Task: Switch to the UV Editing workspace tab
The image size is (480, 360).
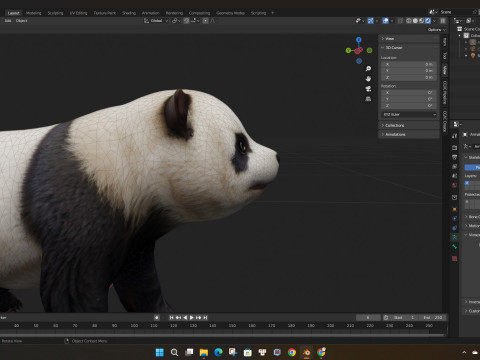Action: [x=78, y=13]
